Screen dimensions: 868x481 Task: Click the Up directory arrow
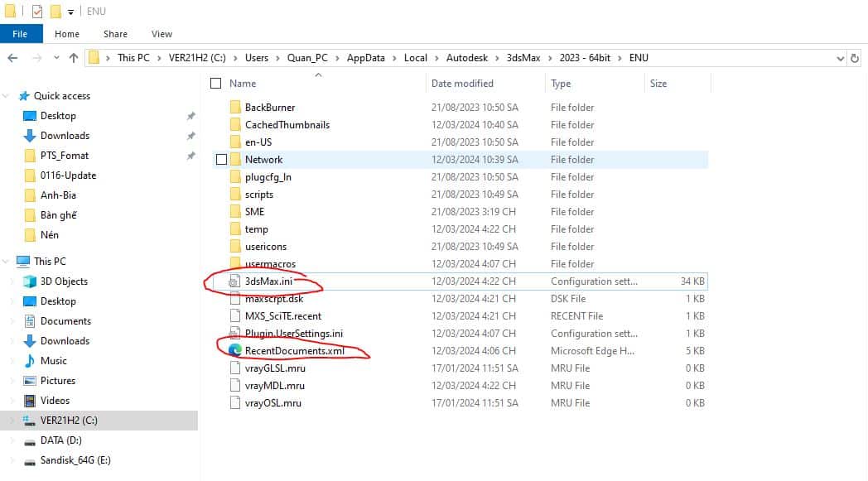[74, 58]
